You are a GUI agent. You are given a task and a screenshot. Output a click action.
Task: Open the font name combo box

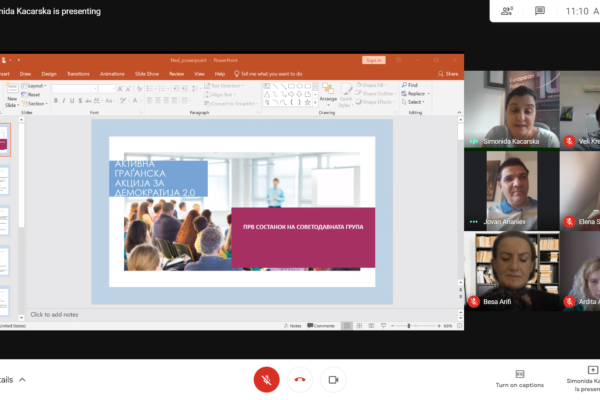coord(74,89)
